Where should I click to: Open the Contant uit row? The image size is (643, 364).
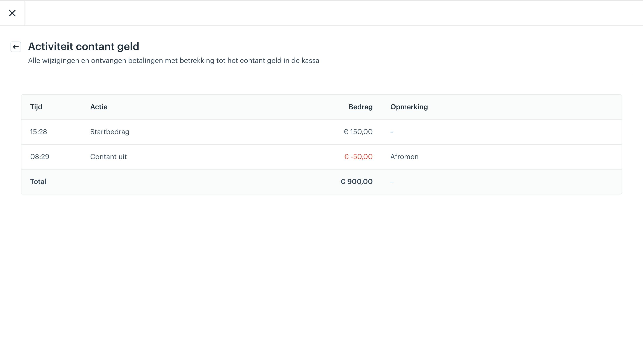(321, 157)
